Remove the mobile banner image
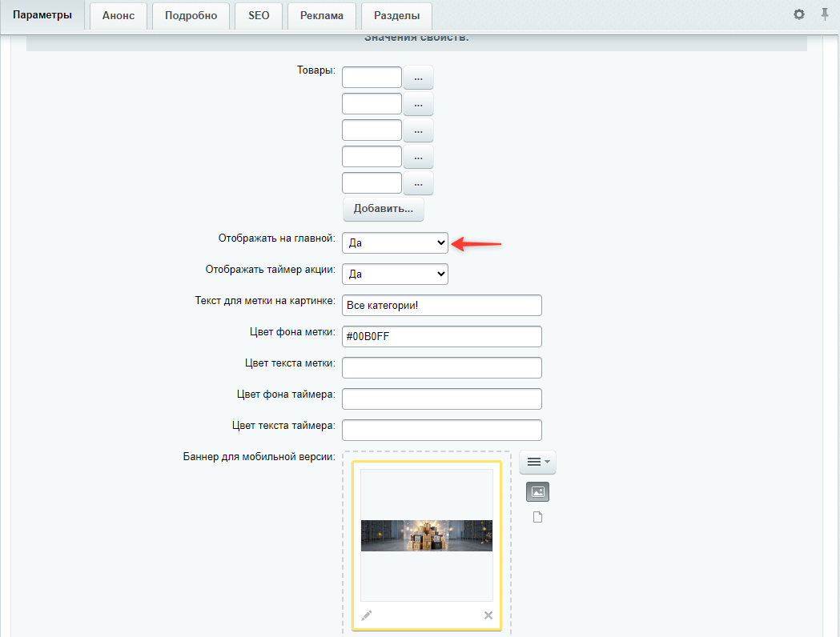The image size is (840, 637). click(488, 615)
